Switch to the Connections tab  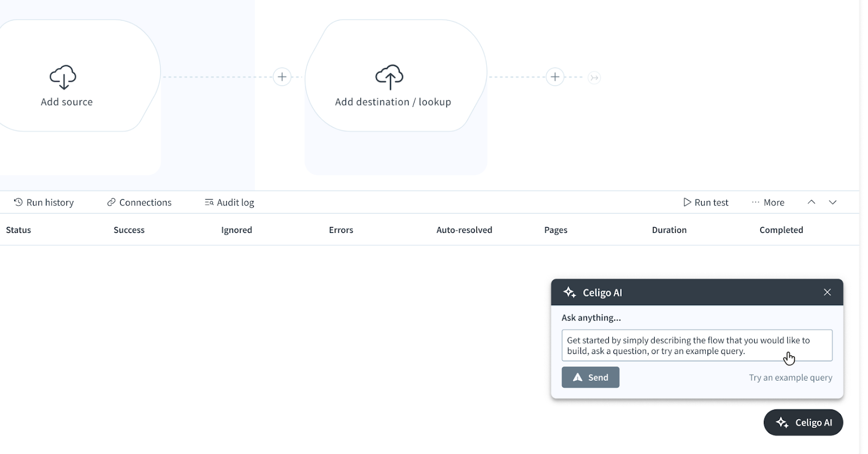[139, 203]
